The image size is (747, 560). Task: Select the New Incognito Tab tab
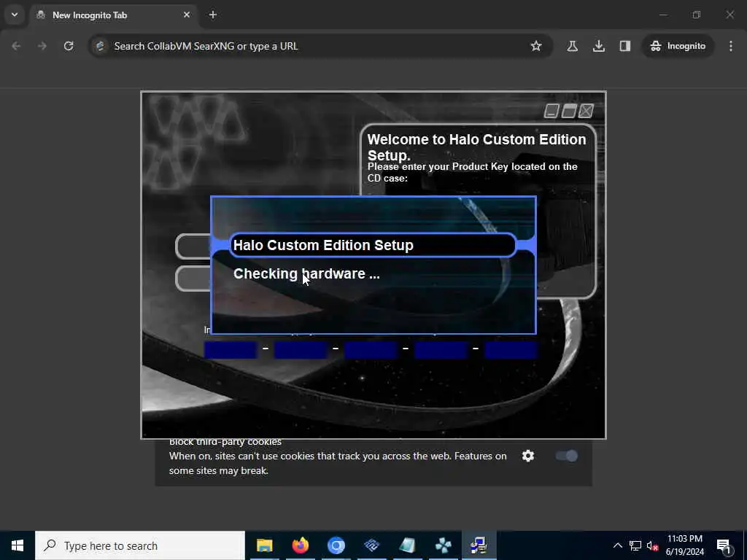click(112, 15)
